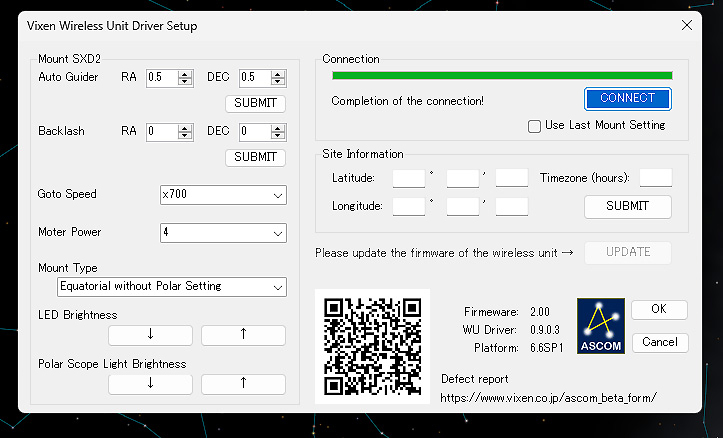Click the 'Defect report' label

click(474, 379)
